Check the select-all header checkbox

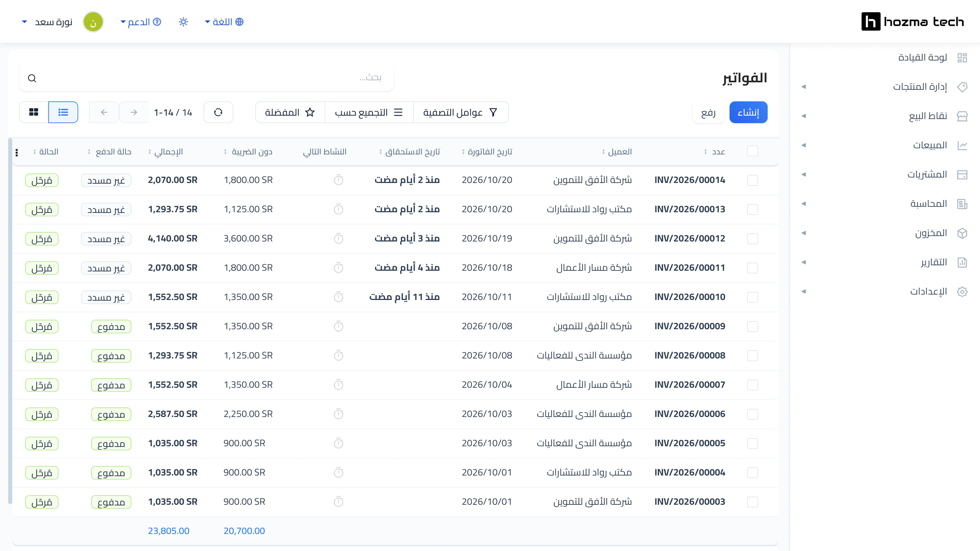pos(752,151)
